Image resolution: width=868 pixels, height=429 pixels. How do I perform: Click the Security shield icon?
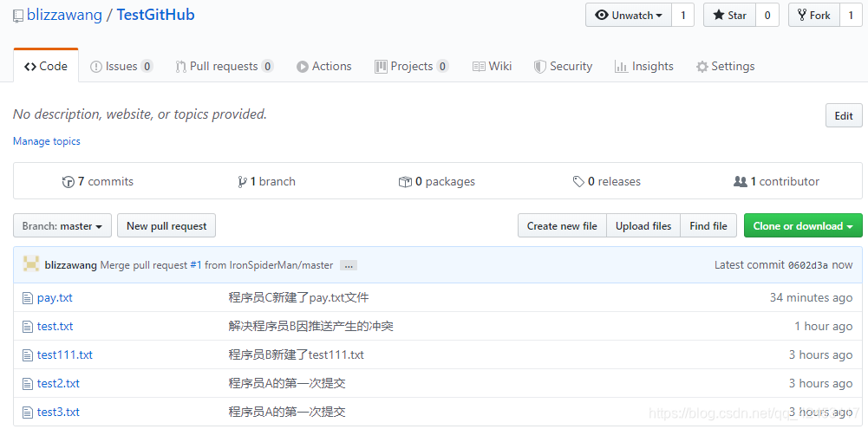(x=539, y=67)
